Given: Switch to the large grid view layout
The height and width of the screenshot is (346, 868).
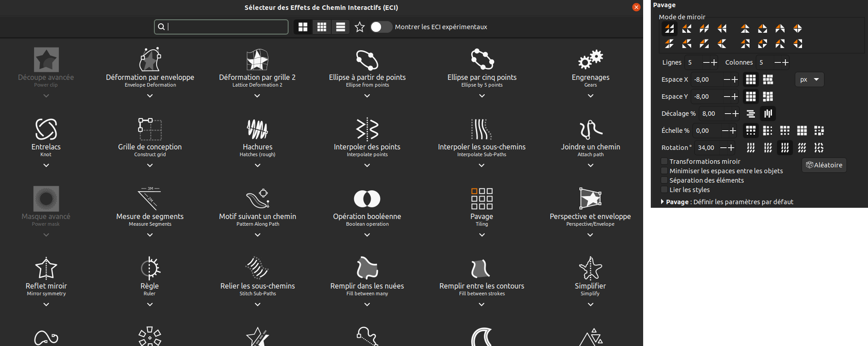Looking at the screenshot, I should coord(303,27).
